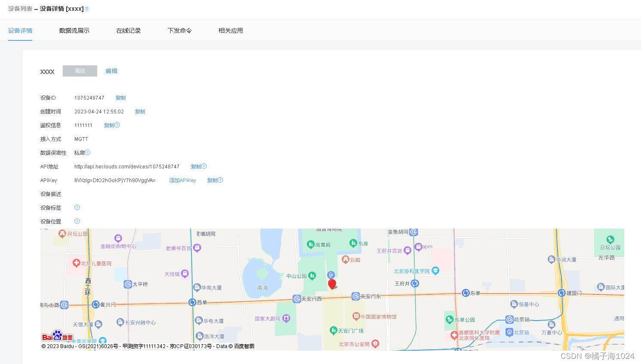The width and height of the screenshot is (641, 364).
Task: Click 西单 subway station icon
Action: (193, 303)
